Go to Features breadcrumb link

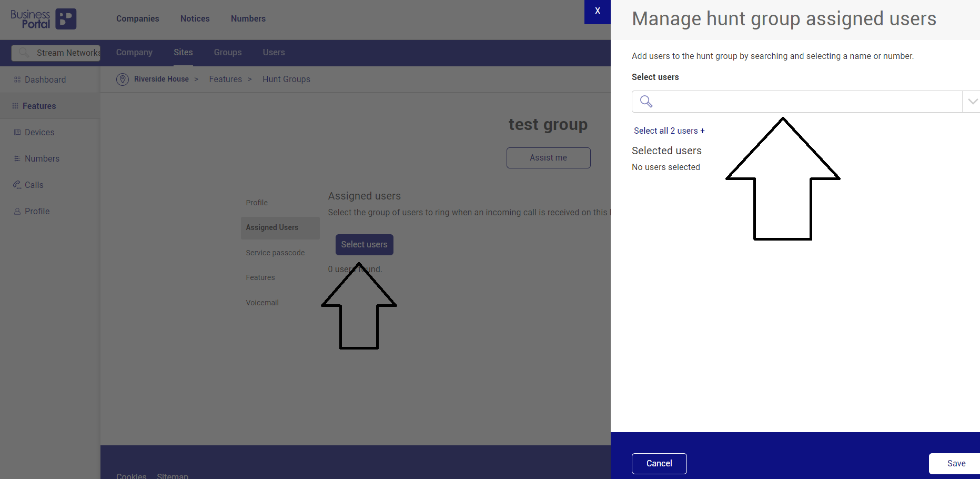pyautogui.click(x=226, y=79)
